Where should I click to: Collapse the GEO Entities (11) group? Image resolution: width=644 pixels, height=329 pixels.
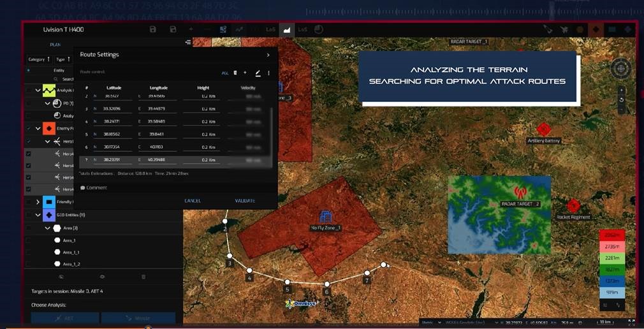pos(38,216)
